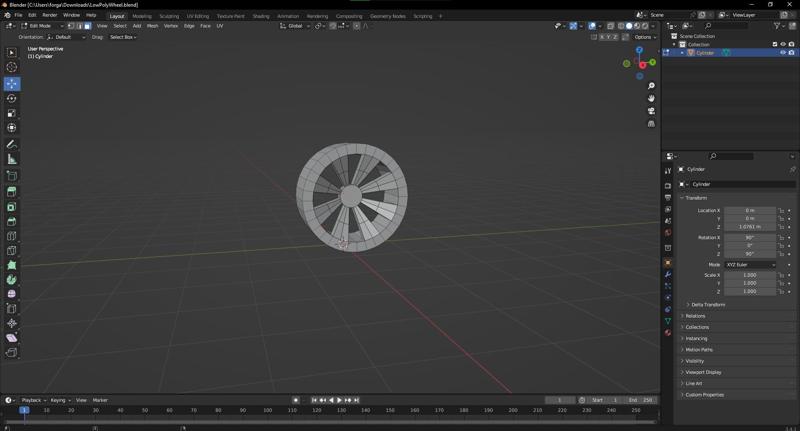Expand the Custom Properties panel

(704, 394)
